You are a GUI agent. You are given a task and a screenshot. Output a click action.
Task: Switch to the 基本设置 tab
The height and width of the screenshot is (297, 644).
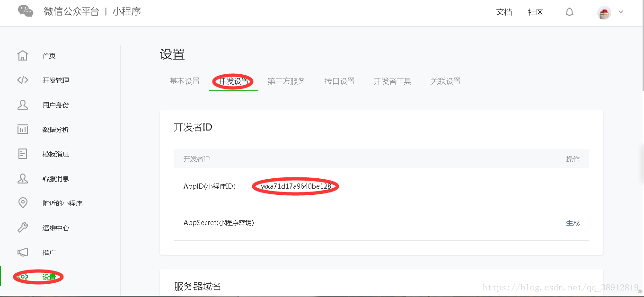pyautogui.click(x=185, y=81)
